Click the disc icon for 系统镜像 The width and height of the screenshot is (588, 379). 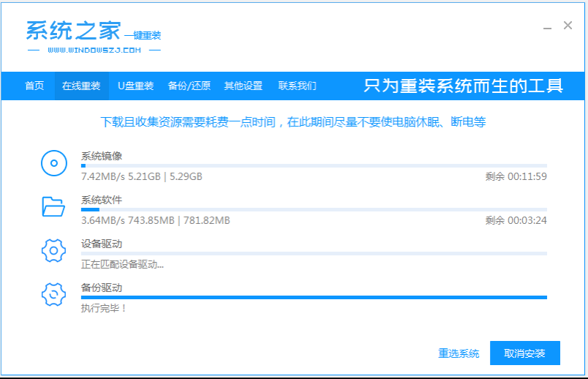[x=53, y=164]
